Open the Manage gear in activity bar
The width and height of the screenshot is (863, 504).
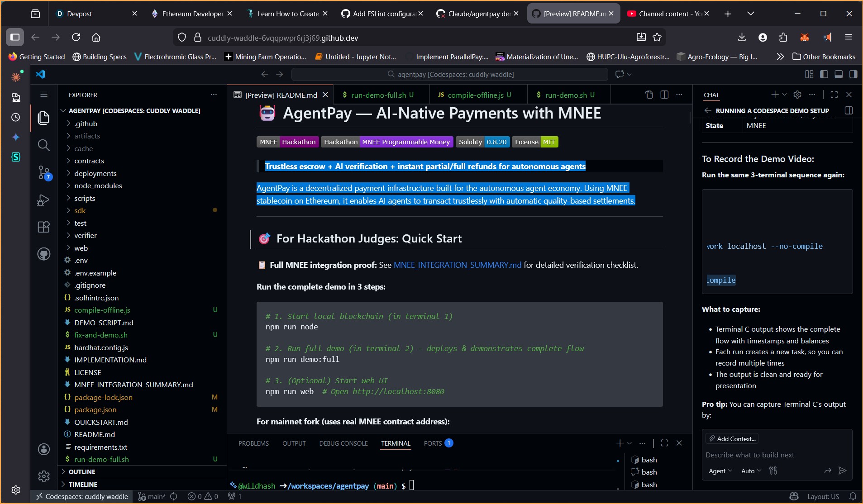pos(43,476)
